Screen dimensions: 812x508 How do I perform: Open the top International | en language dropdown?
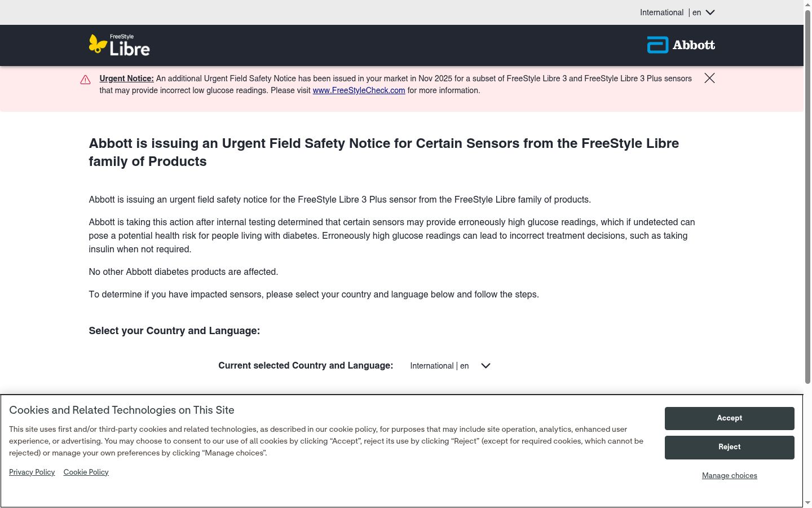pyautogui.click(x=677, y=12)
